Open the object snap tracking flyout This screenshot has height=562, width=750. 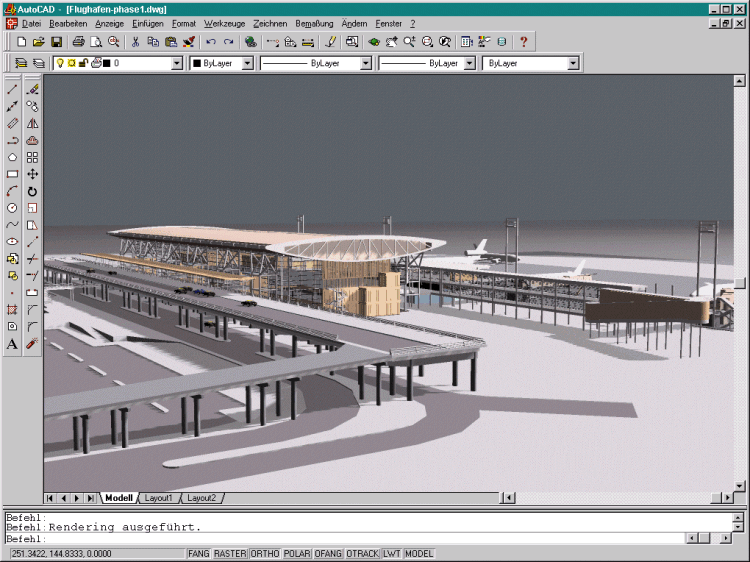(x=273, y=42)
